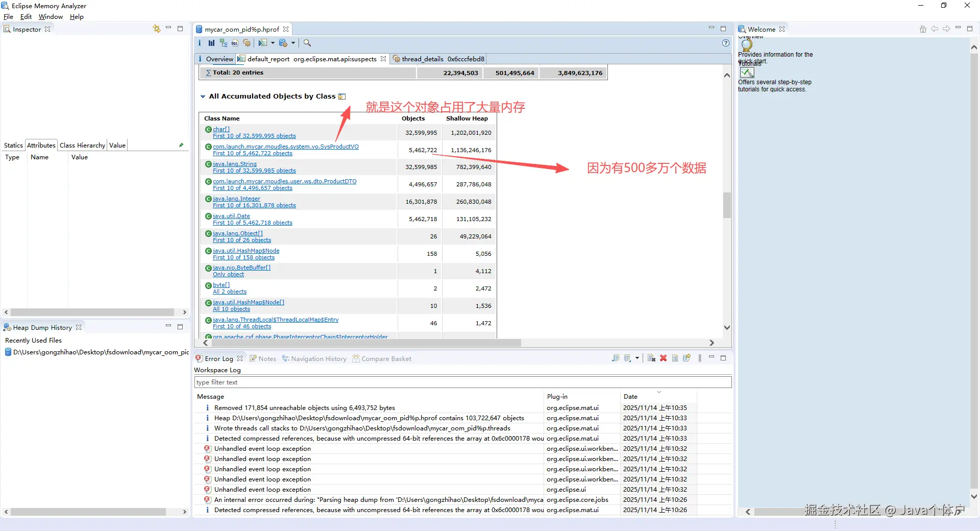Image resolution: width=980 pixels, height=531 pixels.
Task: Click the Tutorials icon in Welcome panel
Action: click(x=747, y=73)
